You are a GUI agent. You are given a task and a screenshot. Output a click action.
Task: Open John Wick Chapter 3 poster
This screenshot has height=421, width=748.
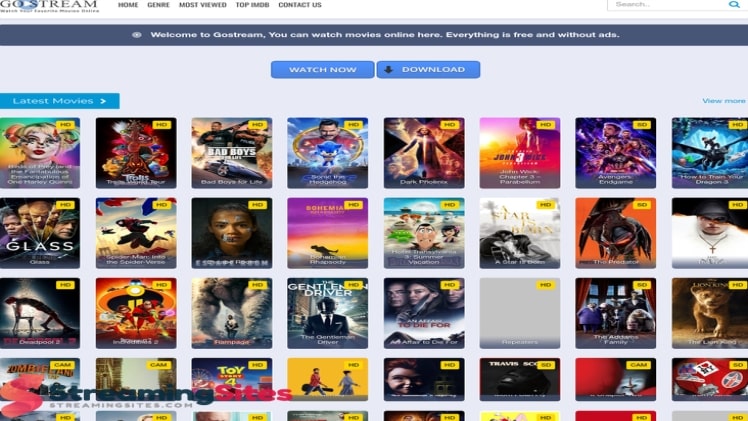[520, 153]
